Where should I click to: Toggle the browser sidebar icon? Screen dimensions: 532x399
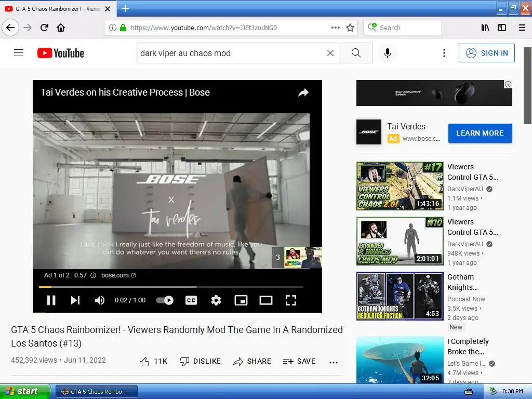pyautogui.click(x=502, y=28)
